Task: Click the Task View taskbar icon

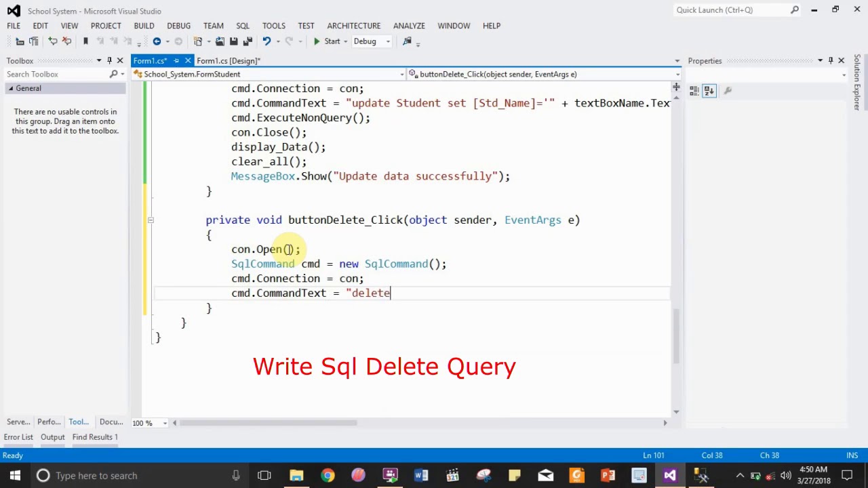Action: pos(264,475)
